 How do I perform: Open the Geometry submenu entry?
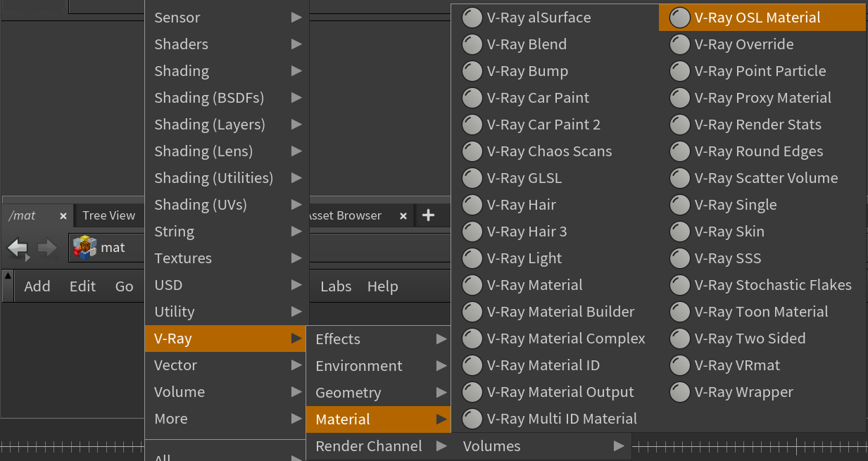pos(379,393)
